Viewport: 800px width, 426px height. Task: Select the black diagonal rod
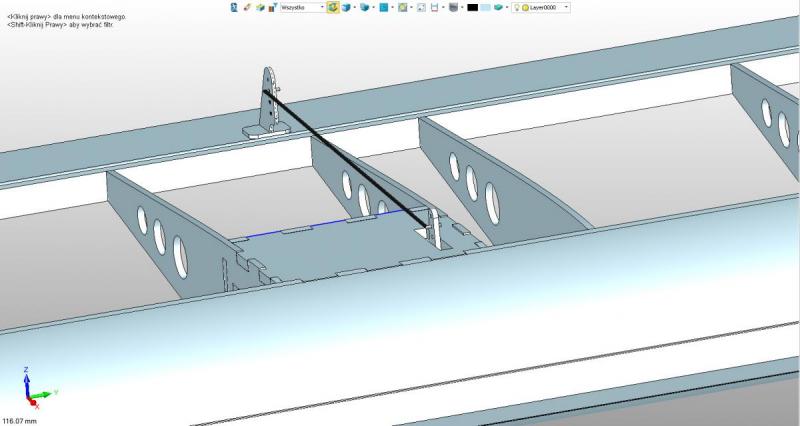coord(340,150)
